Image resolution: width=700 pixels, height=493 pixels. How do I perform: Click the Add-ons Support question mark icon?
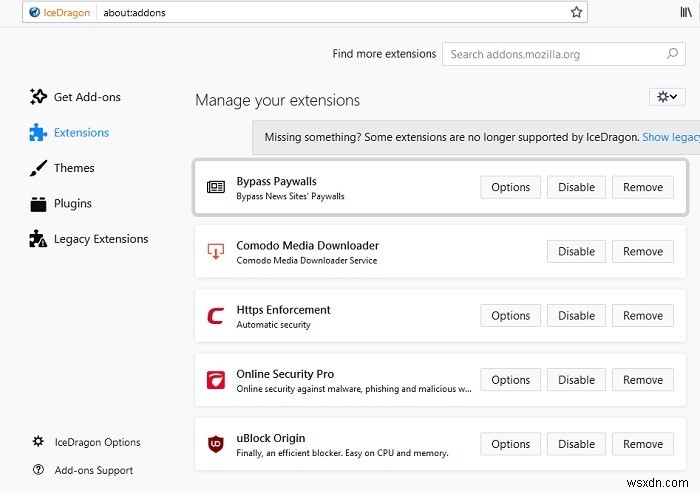tap(38, 470)
